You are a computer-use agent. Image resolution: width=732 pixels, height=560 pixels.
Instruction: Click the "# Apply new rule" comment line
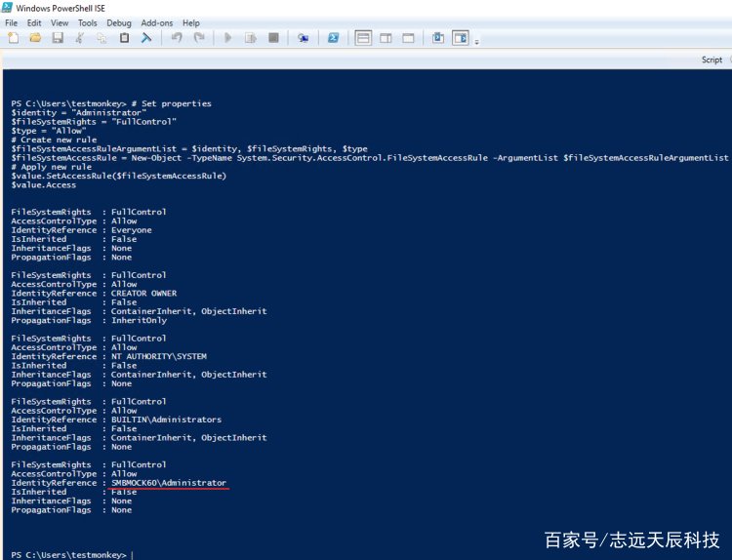(x=52, y=167)
